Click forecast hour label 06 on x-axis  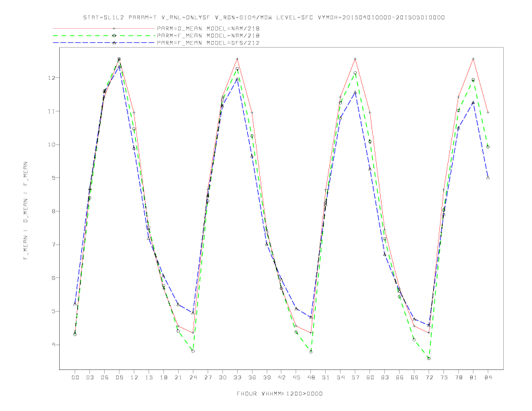pos(105,377)
